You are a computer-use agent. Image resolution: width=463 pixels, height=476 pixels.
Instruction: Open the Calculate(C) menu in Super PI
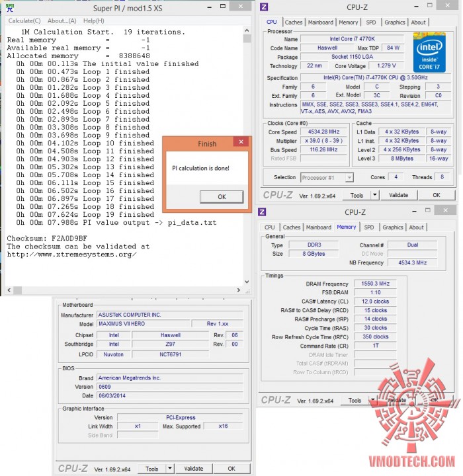pyautogui.click(x=24, y=20)
